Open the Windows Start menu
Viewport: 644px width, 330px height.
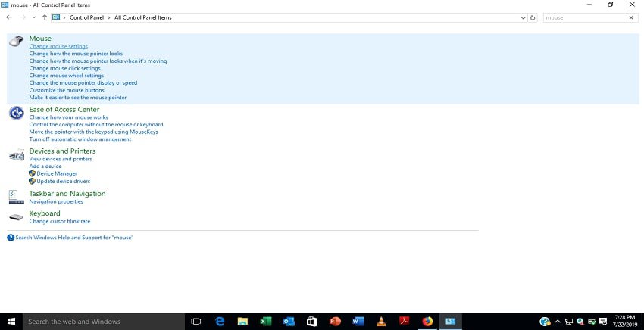click(x=11, y=322)
